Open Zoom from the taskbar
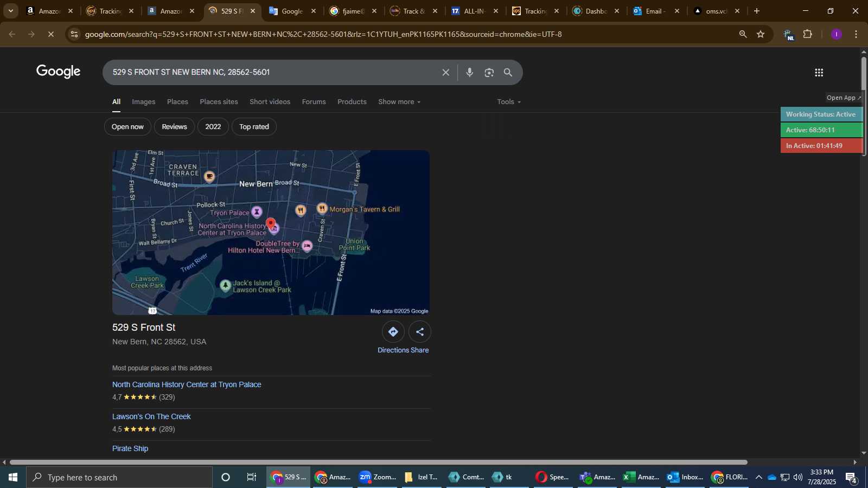Viewport: 868px width, 488px height. [378, 477]
